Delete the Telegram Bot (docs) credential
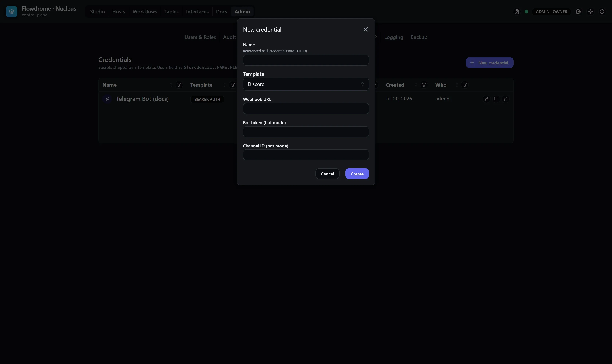 505,99
